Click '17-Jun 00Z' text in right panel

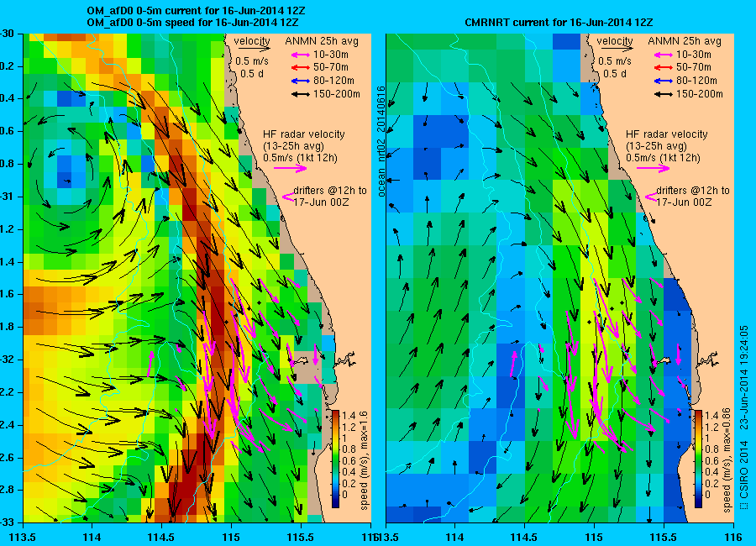[684, 202]
